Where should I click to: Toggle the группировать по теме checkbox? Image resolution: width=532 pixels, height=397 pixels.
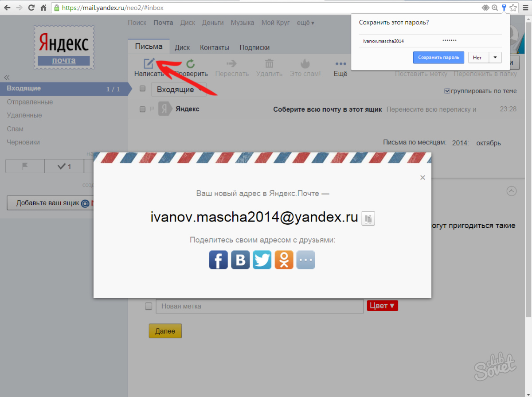point(447,91)
